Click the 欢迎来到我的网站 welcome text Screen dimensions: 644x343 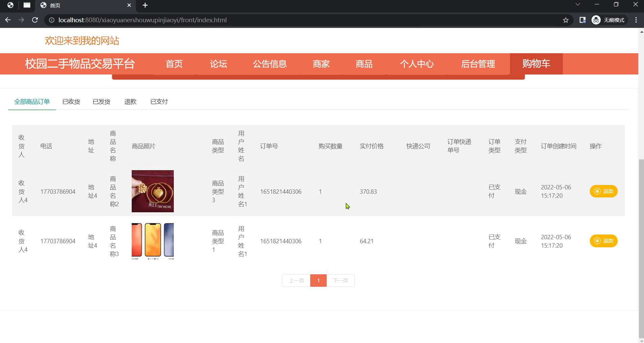click(x=82, y=41)
